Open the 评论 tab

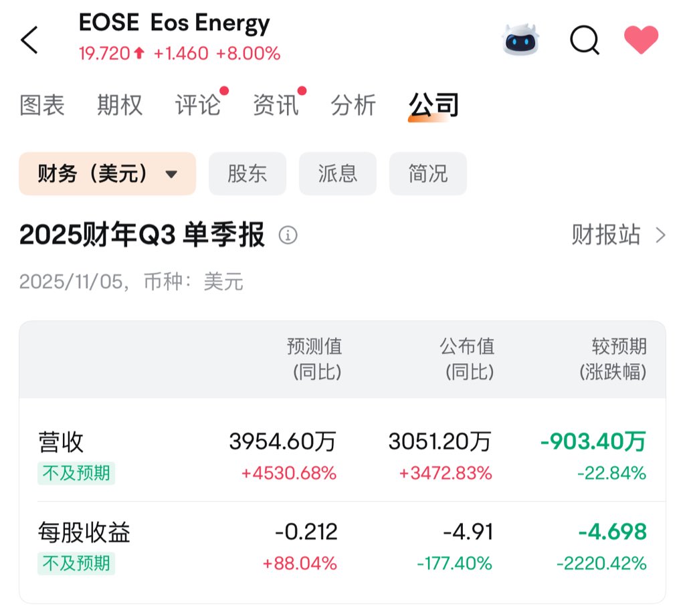[197, 105]
